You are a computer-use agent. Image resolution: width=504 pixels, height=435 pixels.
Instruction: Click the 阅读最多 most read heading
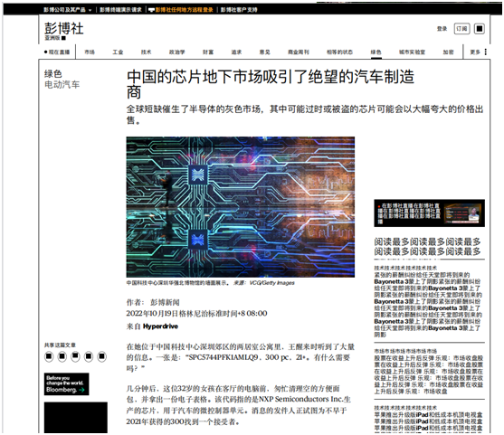pos(427,246)
